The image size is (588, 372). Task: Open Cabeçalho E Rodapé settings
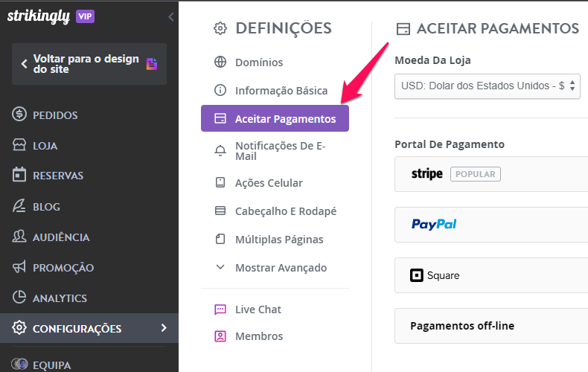tap(286, 211)
